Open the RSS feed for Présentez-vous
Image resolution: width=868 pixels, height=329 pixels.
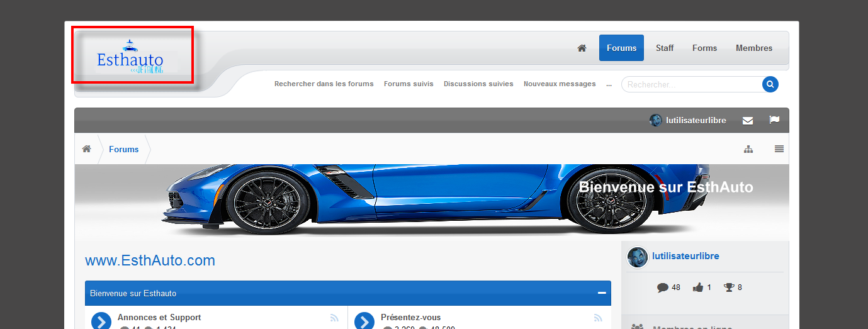[598, 318]
